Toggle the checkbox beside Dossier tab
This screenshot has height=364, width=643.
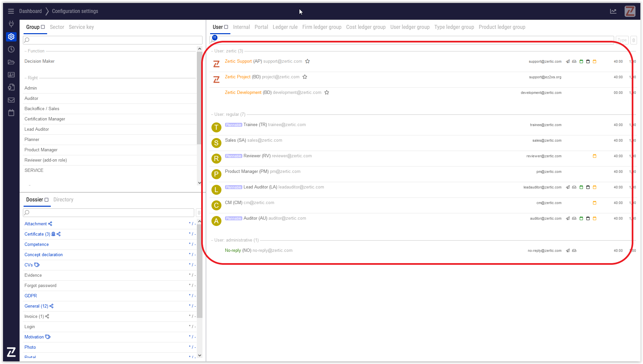tap(46, 200)
